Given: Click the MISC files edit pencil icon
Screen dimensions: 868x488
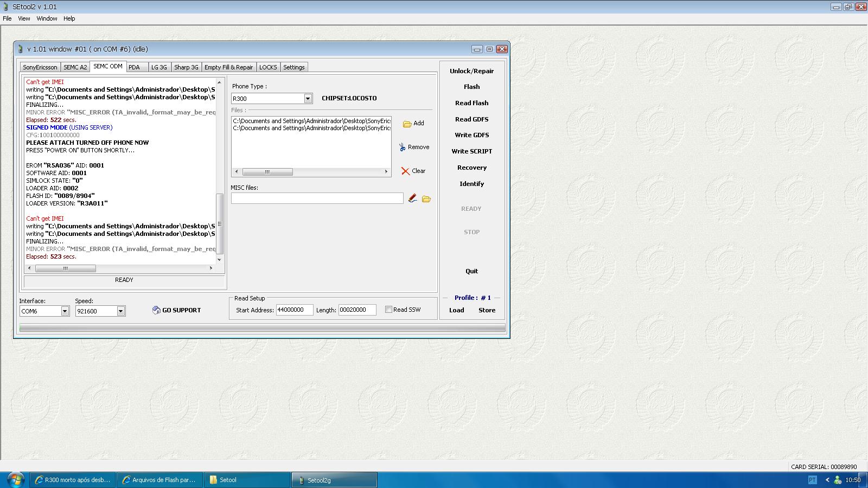Looking at the screenshot, I should point(413,198).
